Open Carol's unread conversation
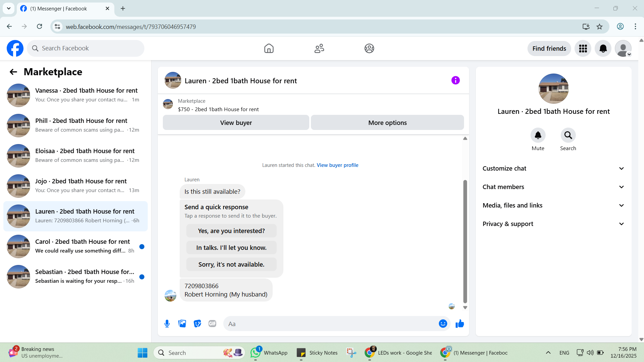The image size is (644, 362). 76,246
